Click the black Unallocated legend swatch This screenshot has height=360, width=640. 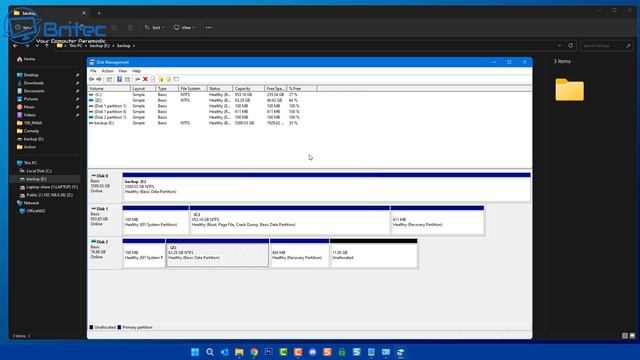[x=91, y=327]
